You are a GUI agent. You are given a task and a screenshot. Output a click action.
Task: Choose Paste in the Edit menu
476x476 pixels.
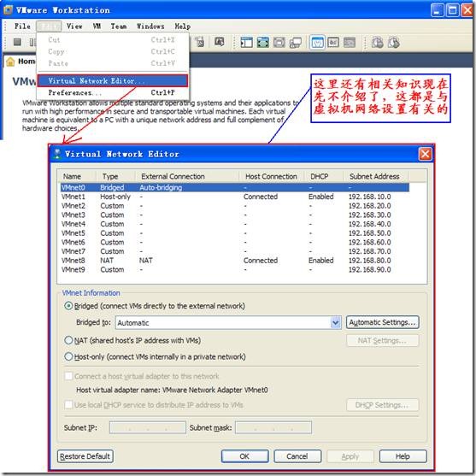point(113,63)
